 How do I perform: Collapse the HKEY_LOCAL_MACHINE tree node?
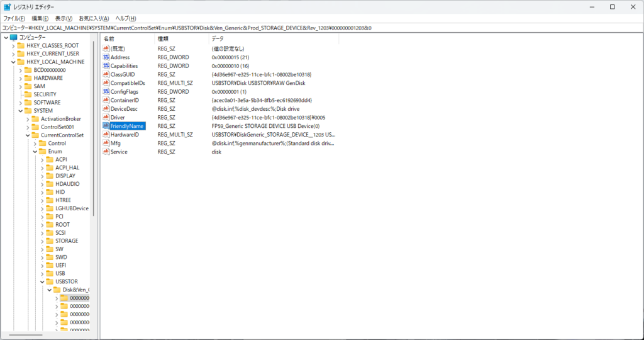(x=13, y=62)
